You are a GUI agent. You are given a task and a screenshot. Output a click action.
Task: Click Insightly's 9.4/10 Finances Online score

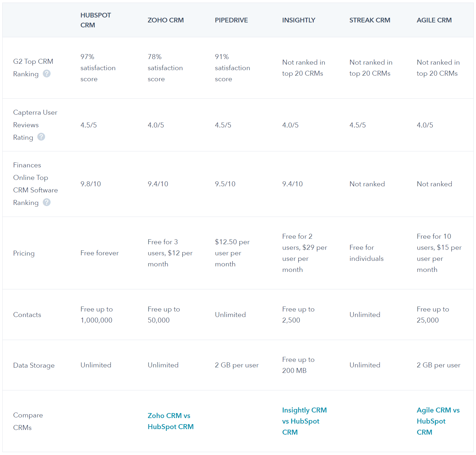click(292, 184)
